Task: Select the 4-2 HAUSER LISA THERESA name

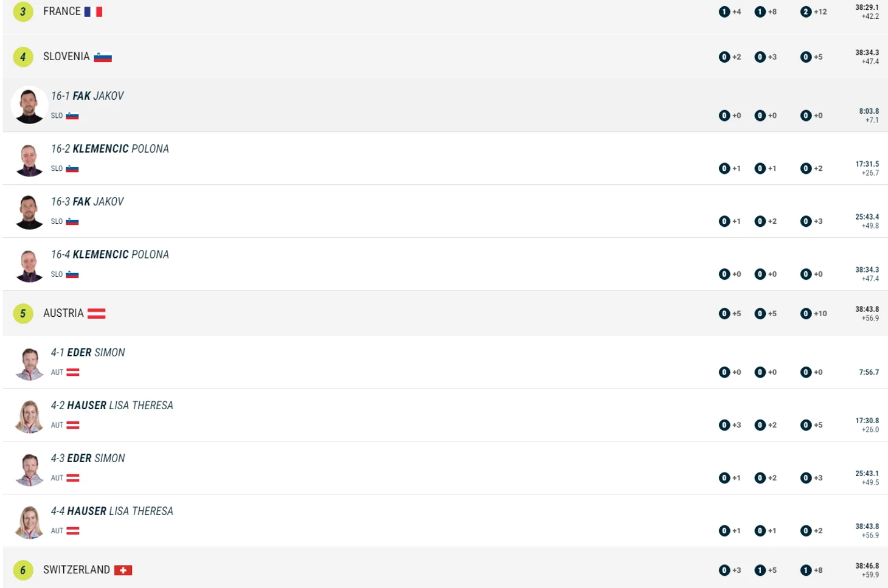Action: [x=112, y=406]
